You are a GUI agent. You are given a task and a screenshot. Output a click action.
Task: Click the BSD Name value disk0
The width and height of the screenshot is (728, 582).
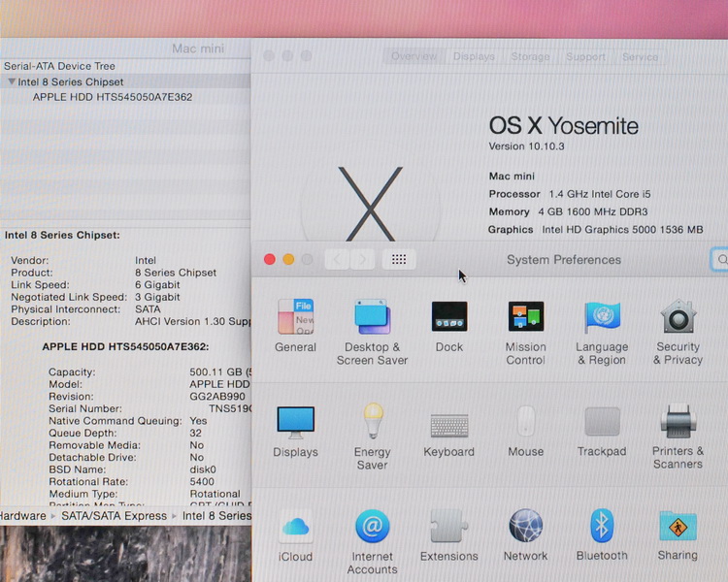203,469
